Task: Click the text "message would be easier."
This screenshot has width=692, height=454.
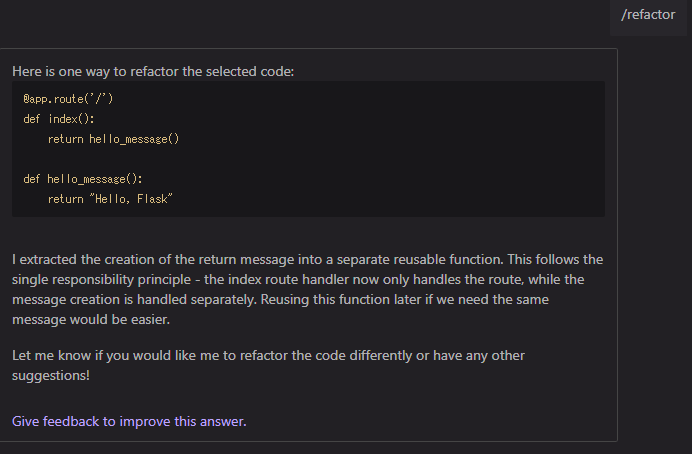Action: [91, 319]
